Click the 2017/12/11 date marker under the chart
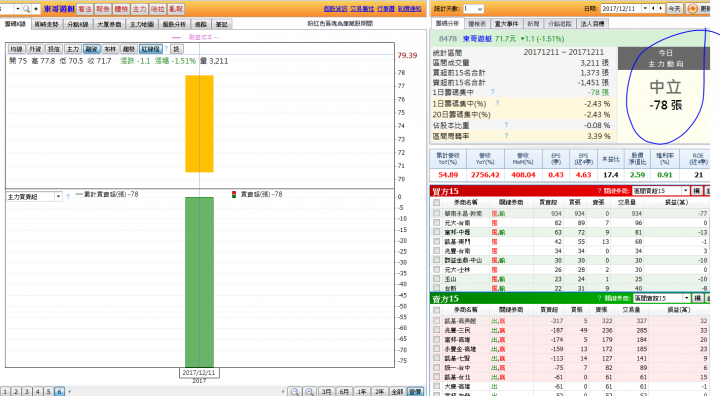The image size is (720, 396). (199, 373)
